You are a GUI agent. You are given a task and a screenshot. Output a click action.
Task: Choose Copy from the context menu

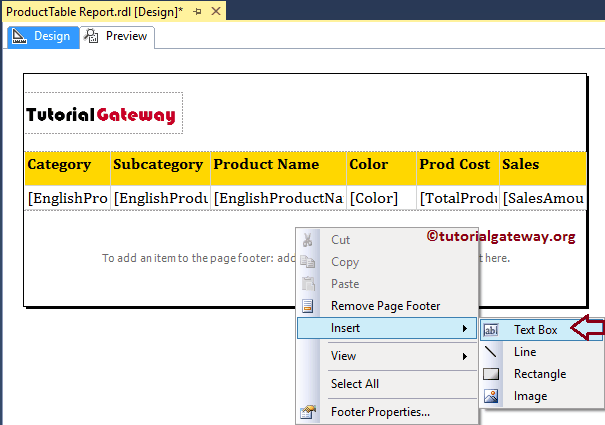pyautogui.click(x=387, y=262)
